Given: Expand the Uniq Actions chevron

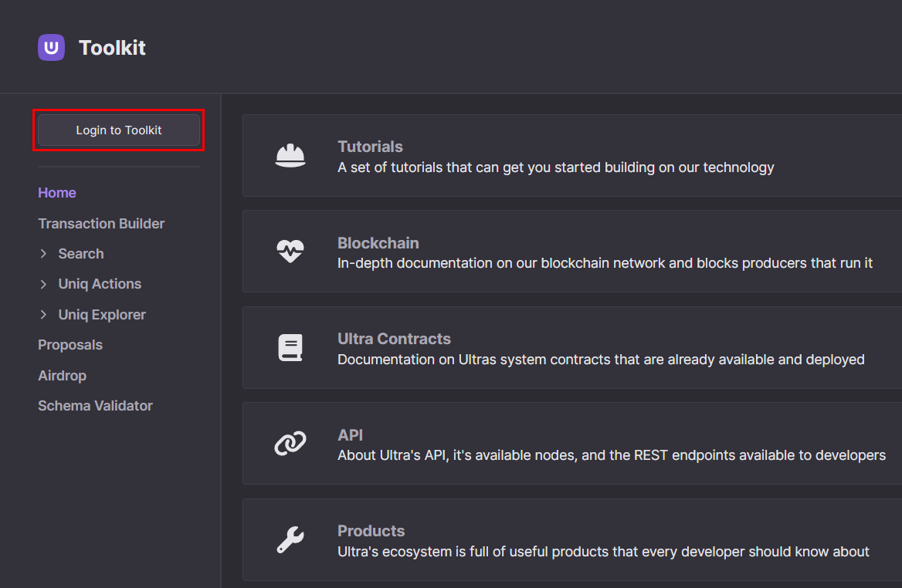Looking at the screenshot, I should click(44, 284).
